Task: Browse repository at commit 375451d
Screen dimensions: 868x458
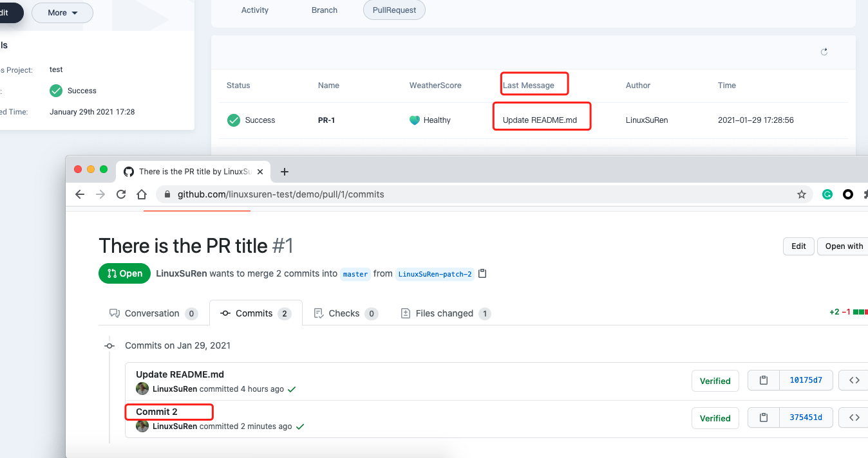Action: point(854,418)
